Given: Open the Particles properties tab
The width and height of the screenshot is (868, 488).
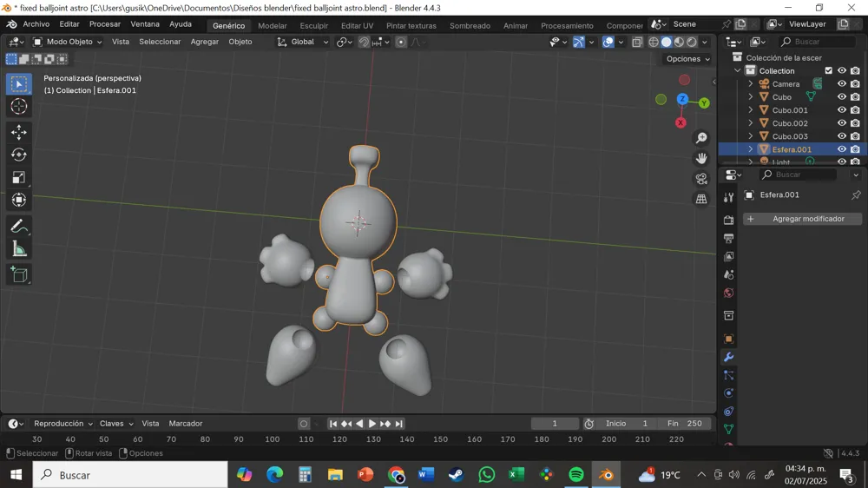Looking at the screenshot, I should [x=728, y=375].
